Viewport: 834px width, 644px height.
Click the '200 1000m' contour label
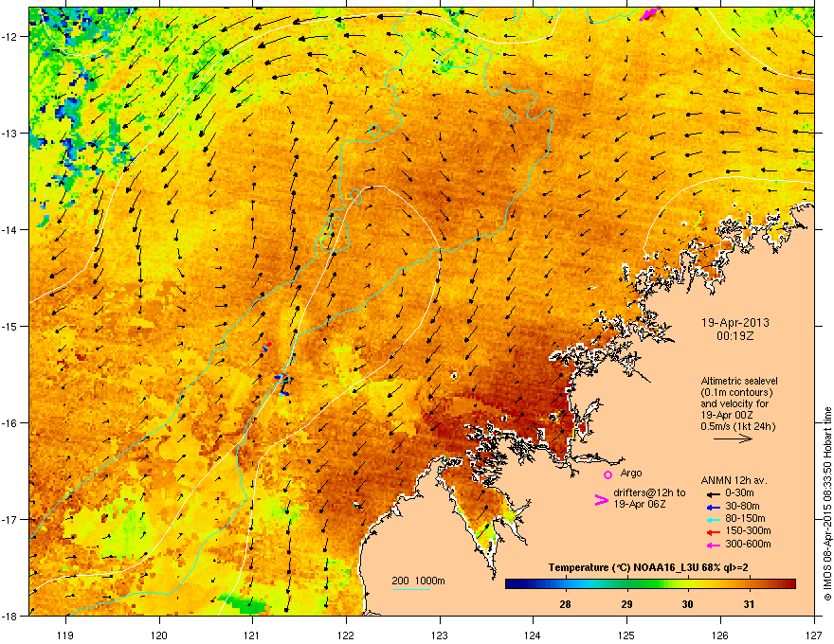click(x=418, y=581)
